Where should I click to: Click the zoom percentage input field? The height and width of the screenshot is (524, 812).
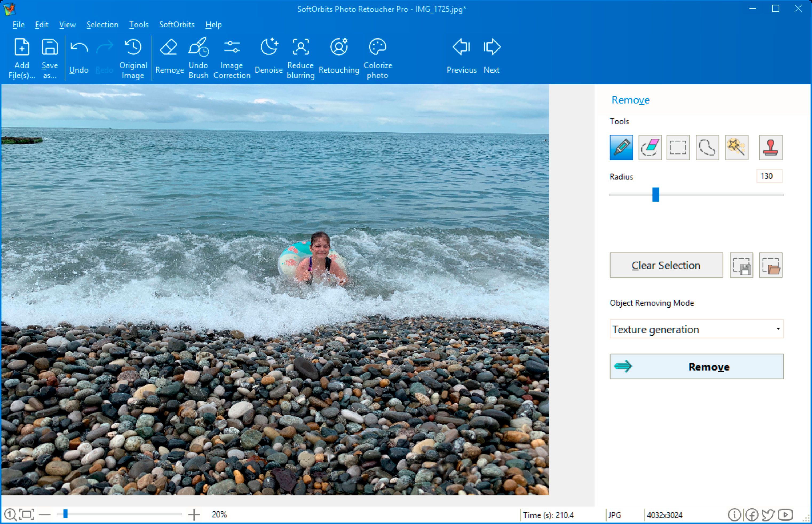(219, 513)
